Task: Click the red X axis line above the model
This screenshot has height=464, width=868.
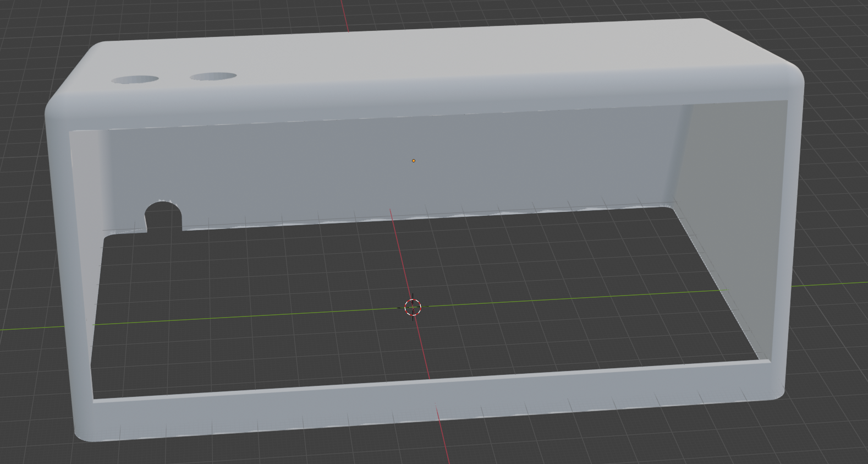Action: click(x=345, y=14)
